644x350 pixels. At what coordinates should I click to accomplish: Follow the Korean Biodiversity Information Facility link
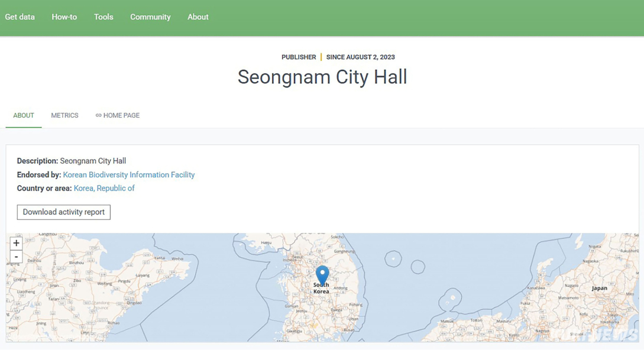pyautogui.click(x=129, y=175)
